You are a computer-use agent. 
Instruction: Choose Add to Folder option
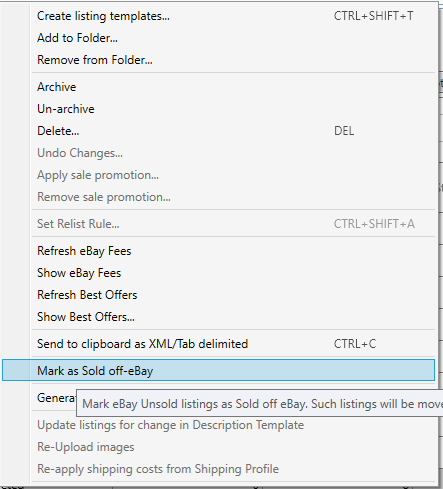218,38
